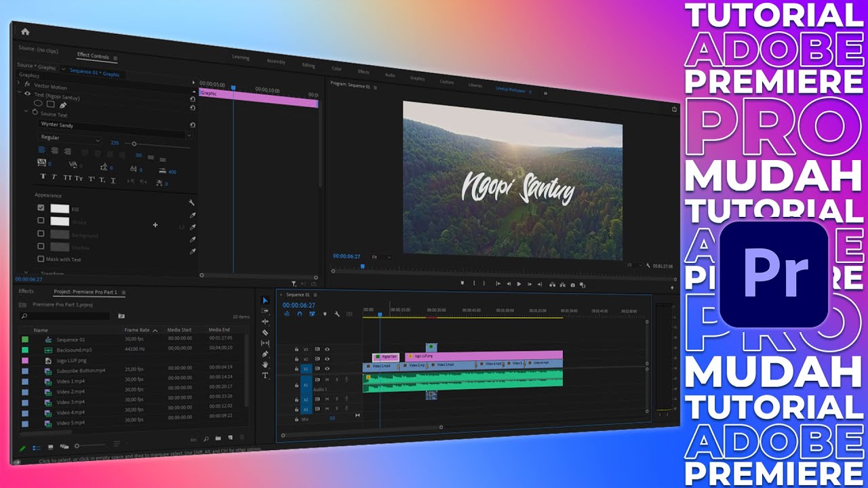The image size is (868, 488).
Task: Show more workspaces via overflow chevron
Action: point(545,93)
